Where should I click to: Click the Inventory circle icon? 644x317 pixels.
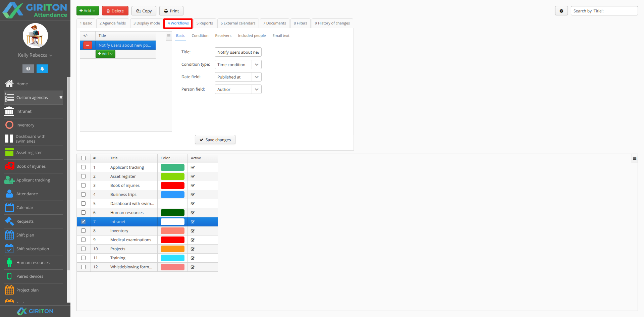click(x=9, y=125)
